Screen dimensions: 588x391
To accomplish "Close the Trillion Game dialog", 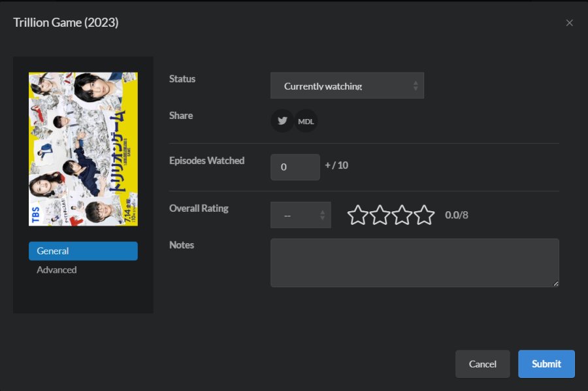I will 569,23.
